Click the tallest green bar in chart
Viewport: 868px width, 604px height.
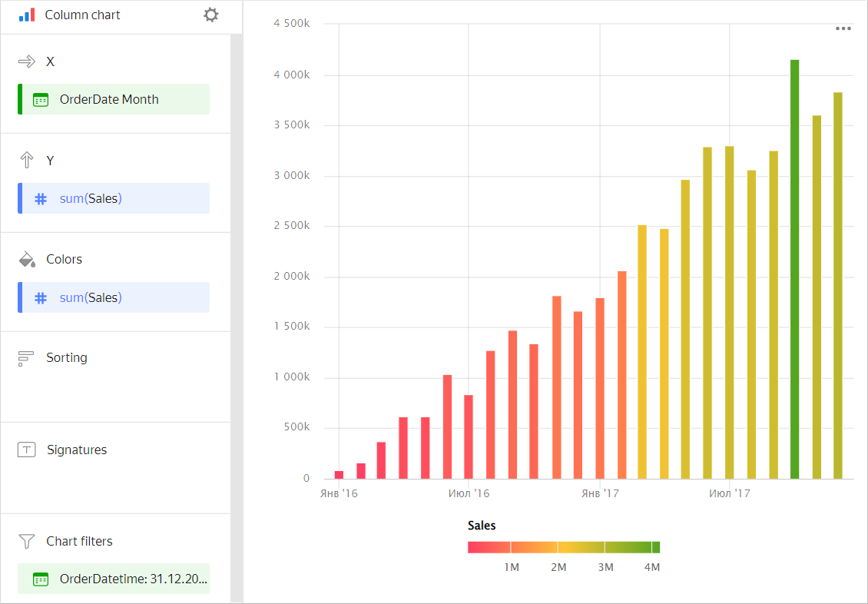(x=794, y=269)
